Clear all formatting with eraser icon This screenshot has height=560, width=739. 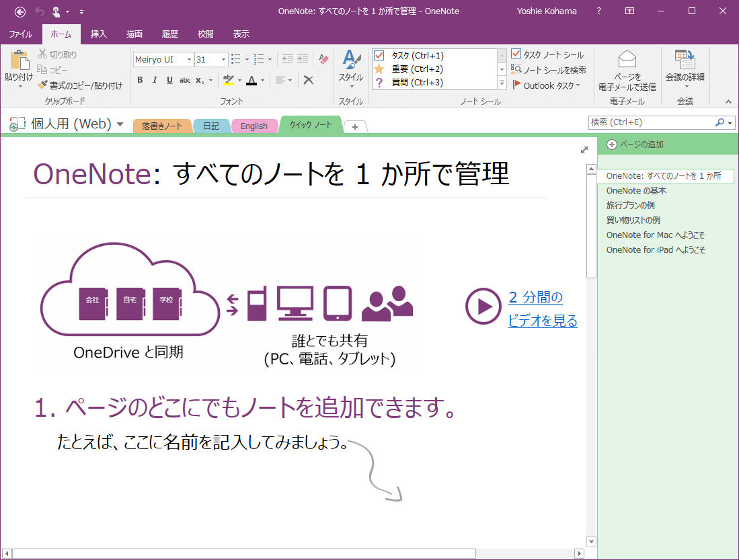pyautogui.click(x=323, y=59)
